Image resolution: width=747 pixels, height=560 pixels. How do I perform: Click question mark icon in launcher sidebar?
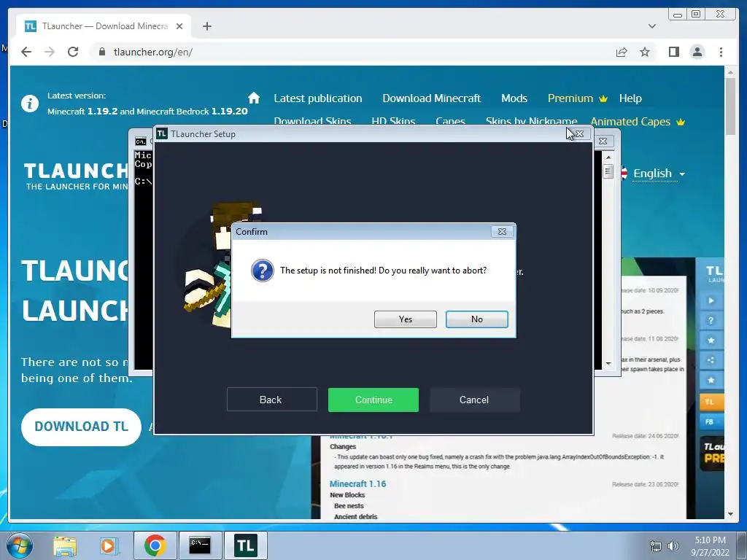click(x=711, y=321)
